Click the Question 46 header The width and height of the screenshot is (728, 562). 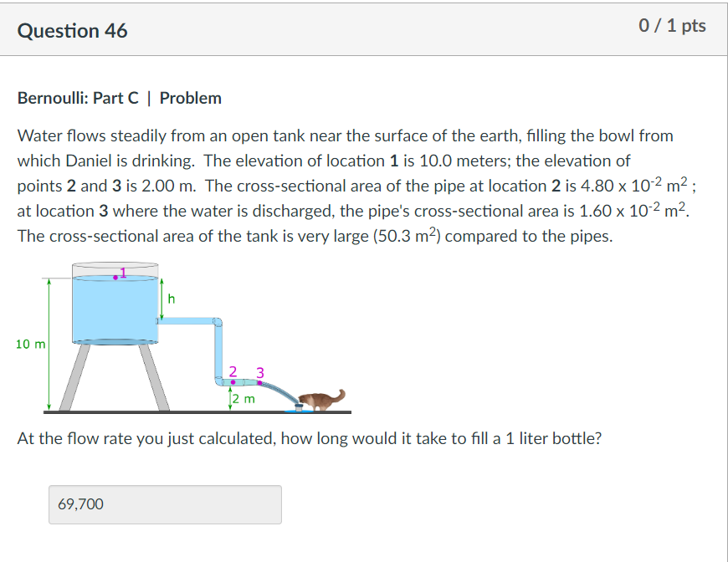pos(73,30)
